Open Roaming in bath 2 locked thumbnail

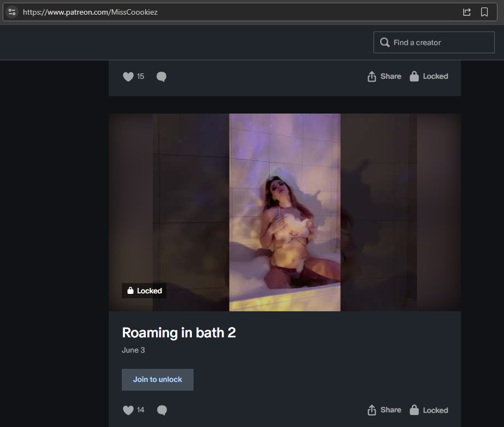coord(285,212)
